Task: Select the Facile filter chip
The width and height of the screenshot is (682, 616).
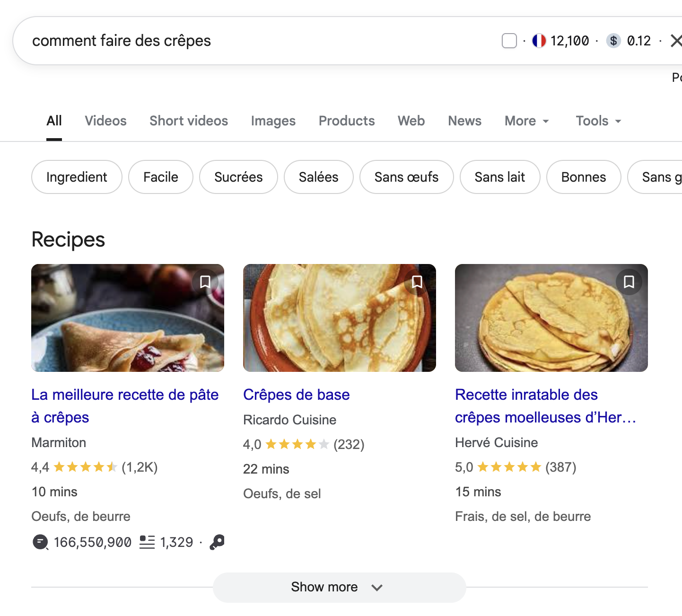Action: [x=161, y=177]
